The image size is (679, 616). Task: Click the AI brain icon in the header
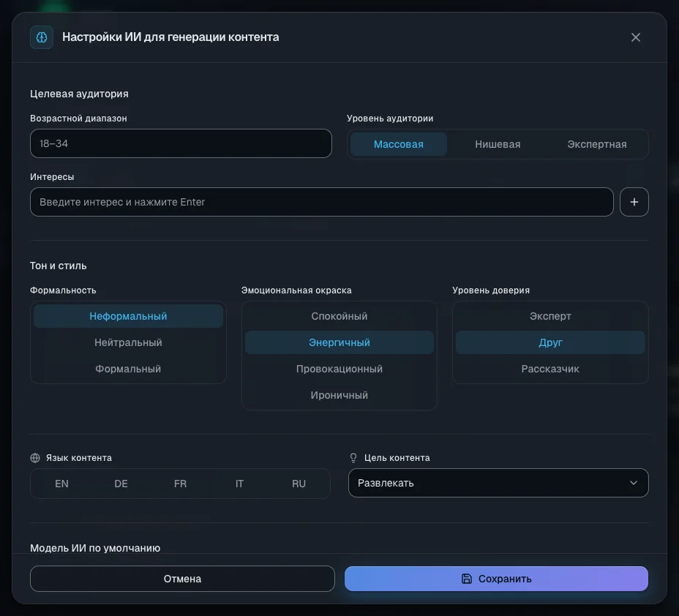point(42,37)
